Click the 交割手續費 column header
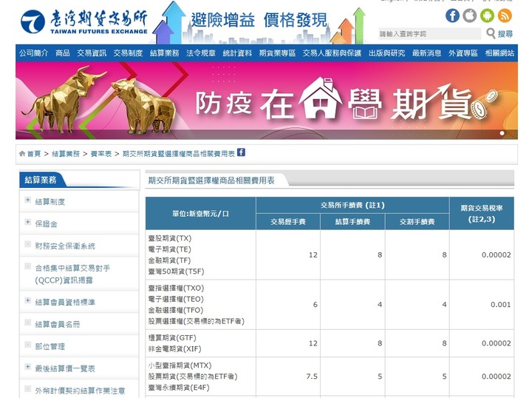This screenshot has height=398, width=532. [x=417, y=222]
